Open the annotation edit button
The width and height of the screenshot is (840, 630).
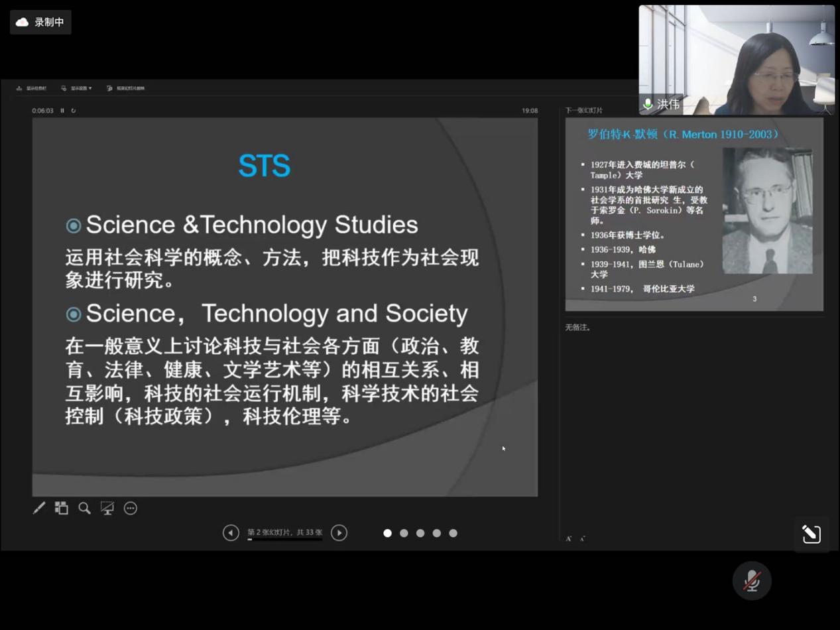click(x=811, y=534)
